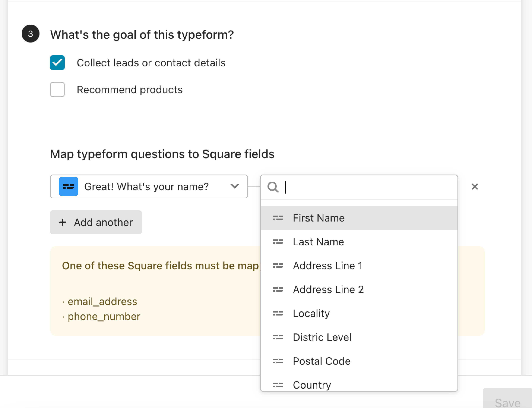Click the filter/sort icon next to Address Line 2

(278, 289)
